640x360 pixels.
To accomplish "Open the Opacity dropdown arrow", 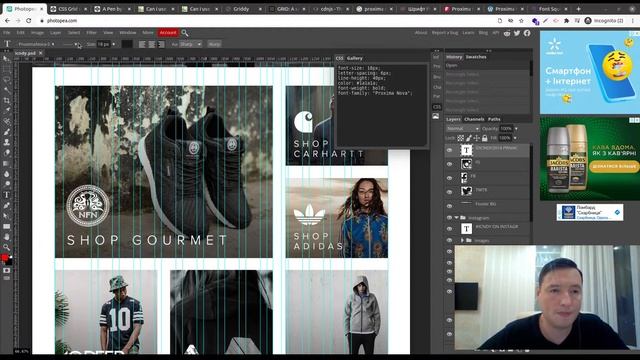I will coord(516,129).
